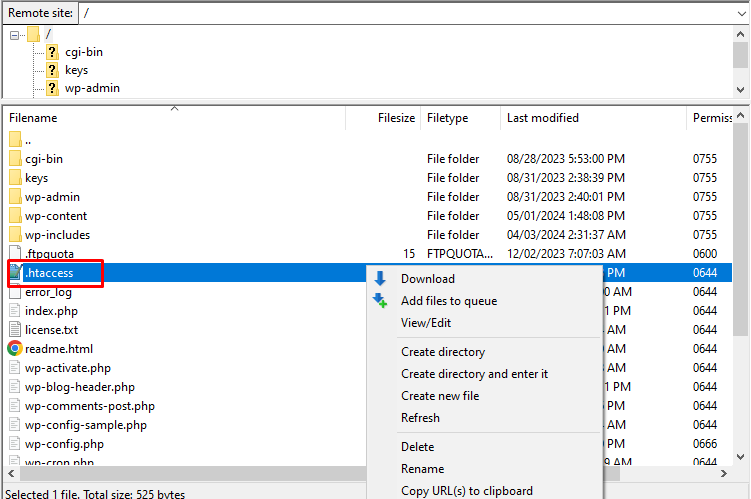Sort by the Filetype column header
Image resolution: width=751 pixels, height=499 pixels.
pos(461,118)
